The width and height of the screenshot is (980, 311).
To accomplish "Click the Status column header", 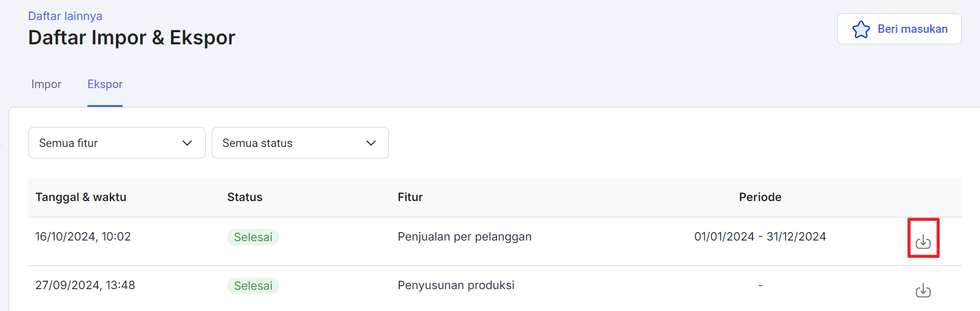I will click(245, 197).
